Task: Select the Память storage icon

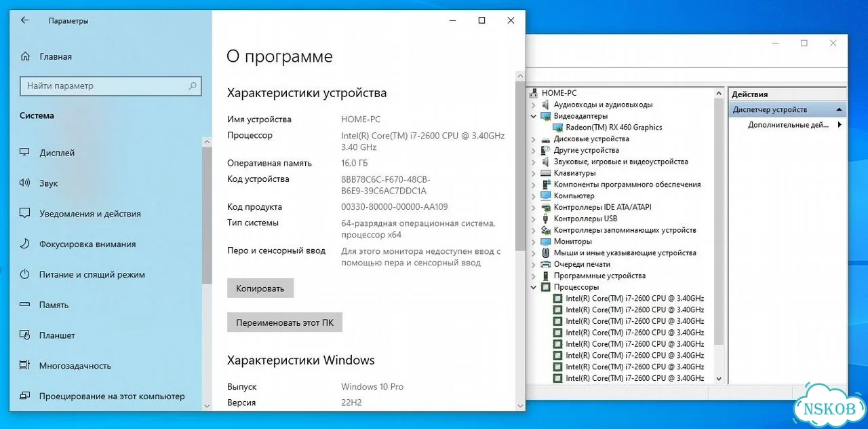Action: coord(25,305)
